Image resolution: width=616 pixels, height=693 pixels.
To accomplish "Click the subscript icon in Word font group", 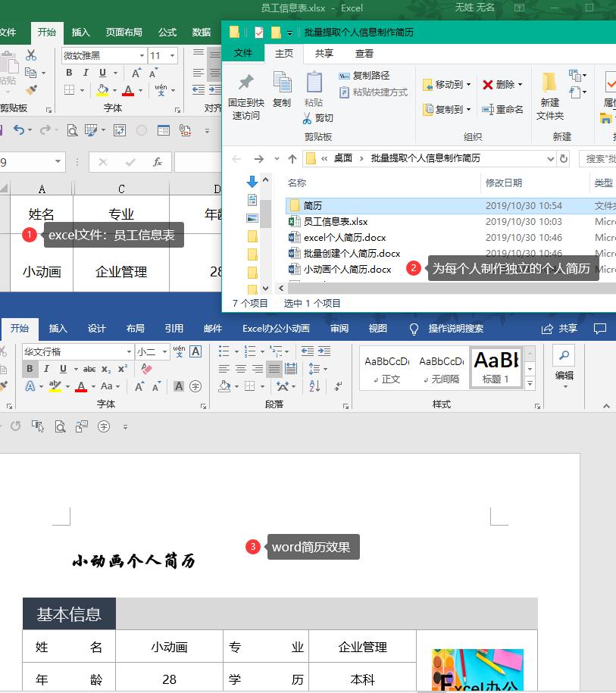I will [105, 369].
